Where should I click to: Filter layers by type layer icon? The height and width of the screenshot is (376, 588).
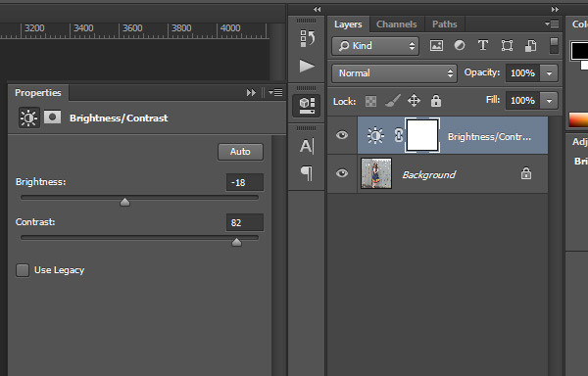pyautogui.click(x=483, y=46)
